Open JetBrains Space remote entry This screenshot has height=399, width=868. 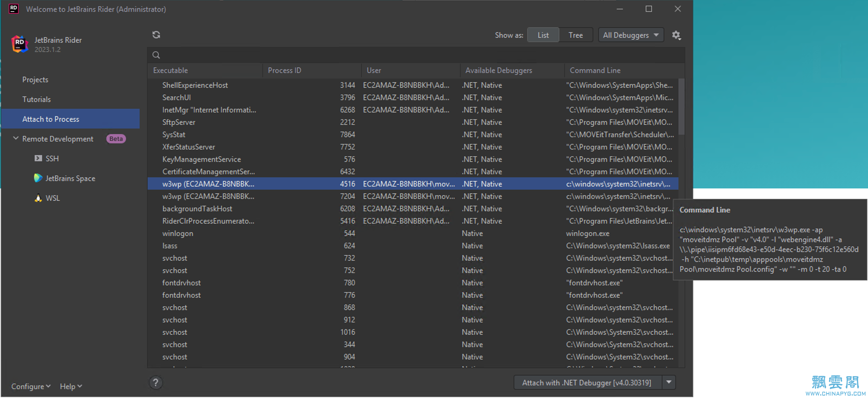[70, 178]
